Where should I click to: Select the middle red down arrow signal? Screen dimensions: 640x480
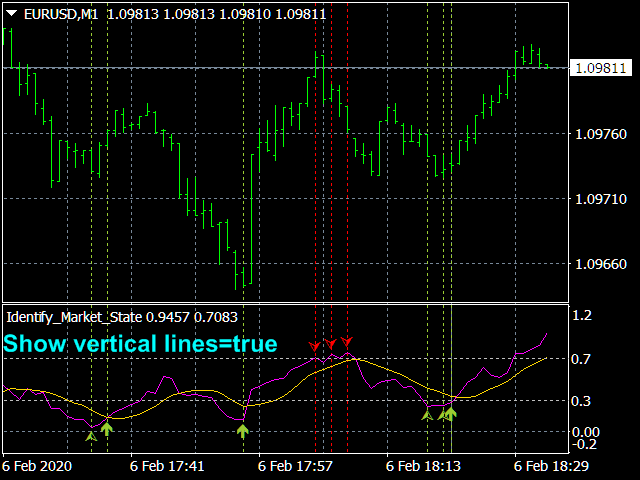331,344
